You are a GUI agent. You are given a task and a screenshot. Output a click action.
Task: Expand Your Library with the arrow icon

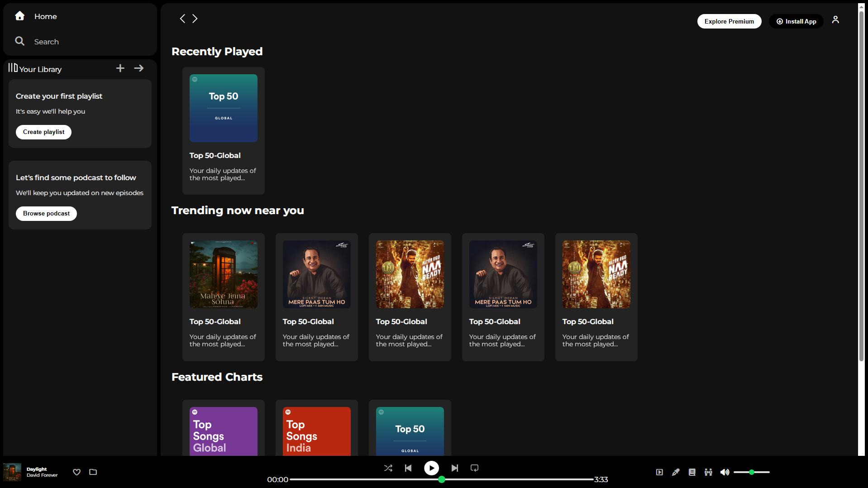point(139,68)
